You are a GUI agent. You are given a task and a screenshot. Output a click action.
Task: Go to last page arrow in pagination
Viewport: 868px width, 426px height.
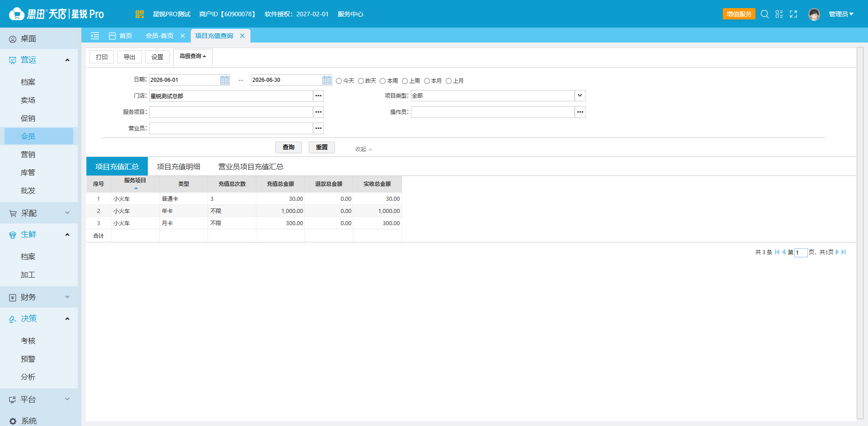pyautogui.click(x=844, y=252)
